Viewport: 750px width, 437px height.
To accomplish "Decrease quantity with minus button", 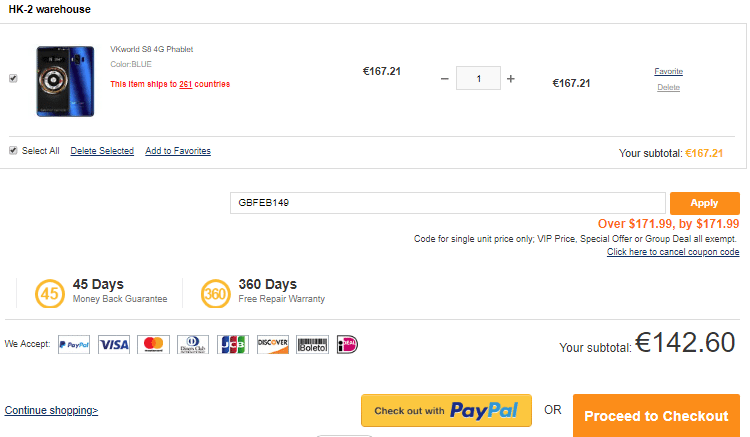I will pos(445,79).
